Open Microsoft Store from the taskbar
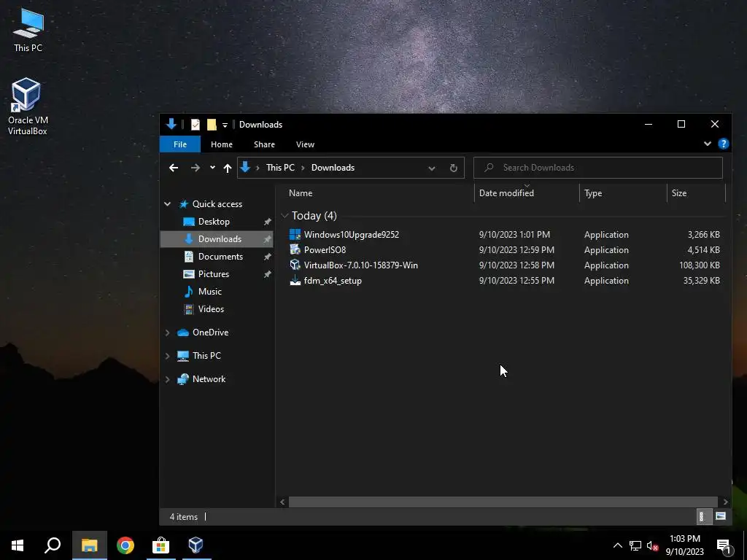The image size is (747, 560). click(x=160, y=545)
